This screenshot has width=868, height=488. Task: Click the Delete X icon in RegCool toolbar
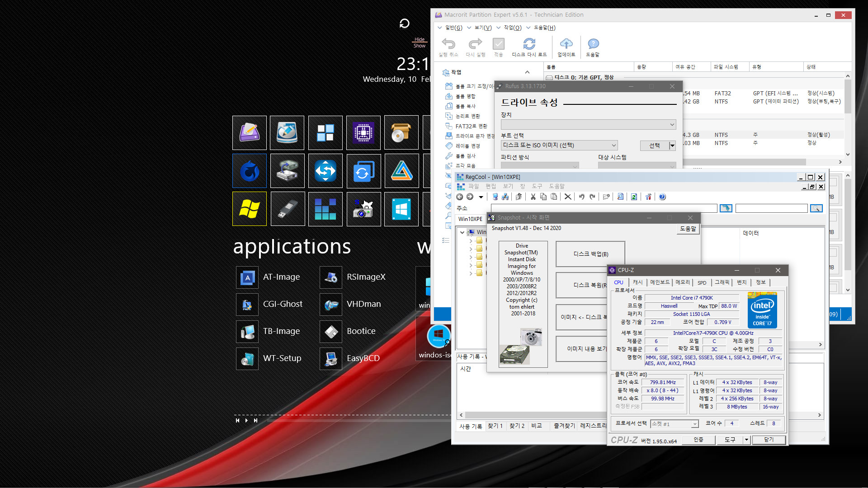coord(568,197)
